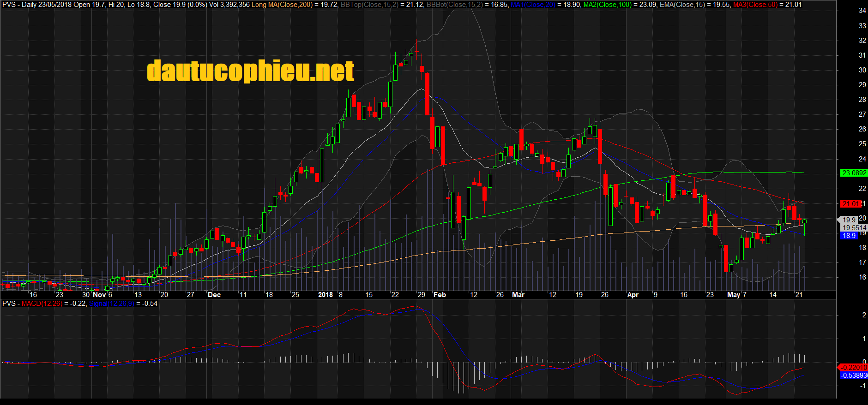Click the '2018' year label on the date axis
This screenshot has height=405, width=868.
tap(325, 295)
